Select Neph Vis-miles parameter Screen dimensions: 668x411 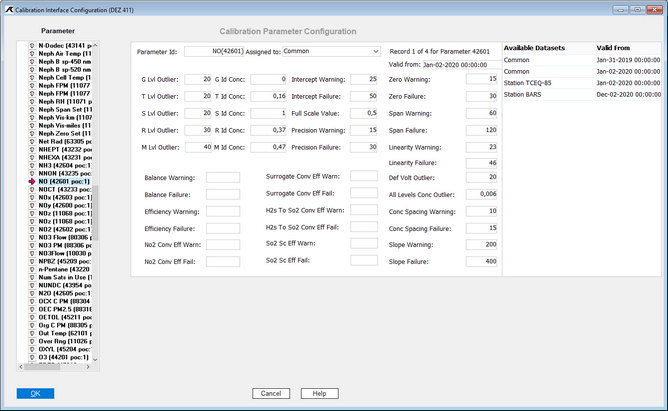pos(65,126)
